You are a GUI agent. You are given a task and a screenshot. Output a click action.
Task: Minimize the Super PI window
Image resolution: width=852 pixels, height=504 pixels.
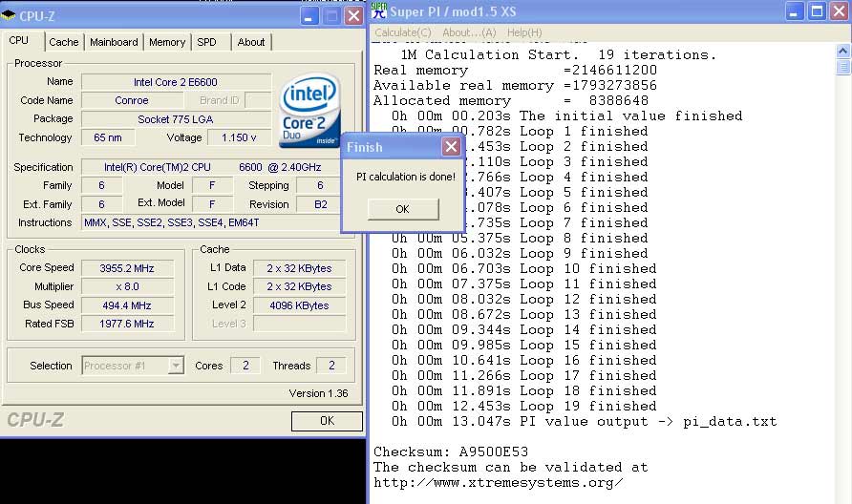pyautogui.click(x=795, y=11)
